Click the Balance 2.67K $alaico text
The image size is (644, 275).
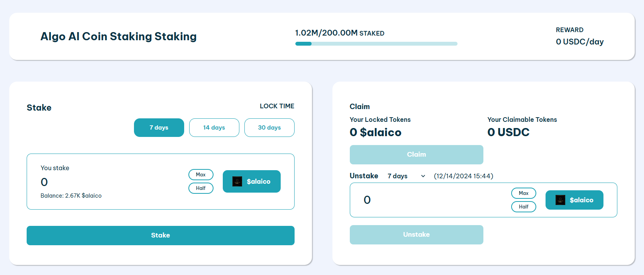(71, 196)
